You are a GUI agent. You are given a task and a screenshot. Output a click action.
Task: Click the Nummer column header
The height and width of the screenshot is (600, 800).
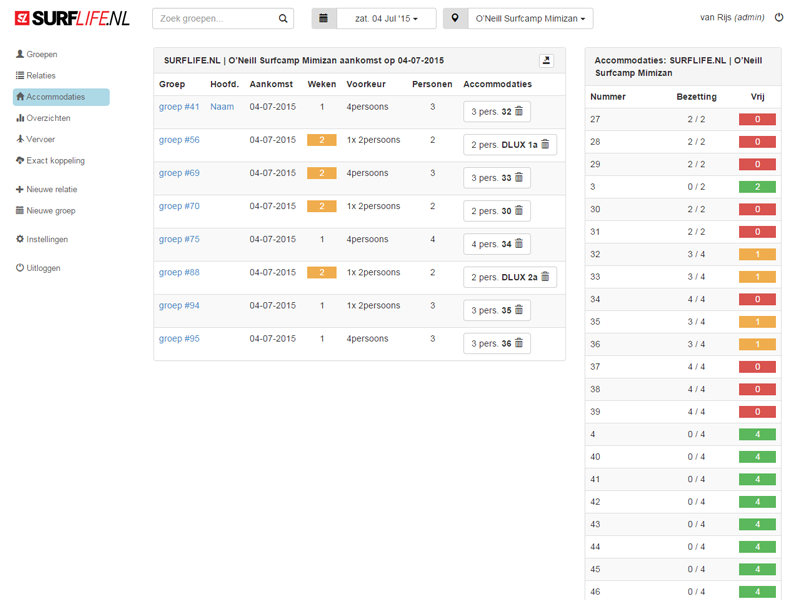point(608,97)
